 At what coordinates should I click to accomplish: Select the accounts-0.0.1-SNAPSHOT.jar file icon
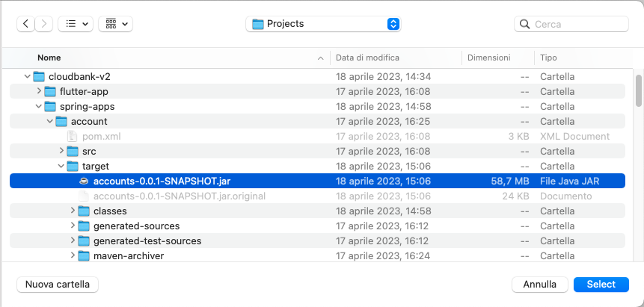coord(84,181)
